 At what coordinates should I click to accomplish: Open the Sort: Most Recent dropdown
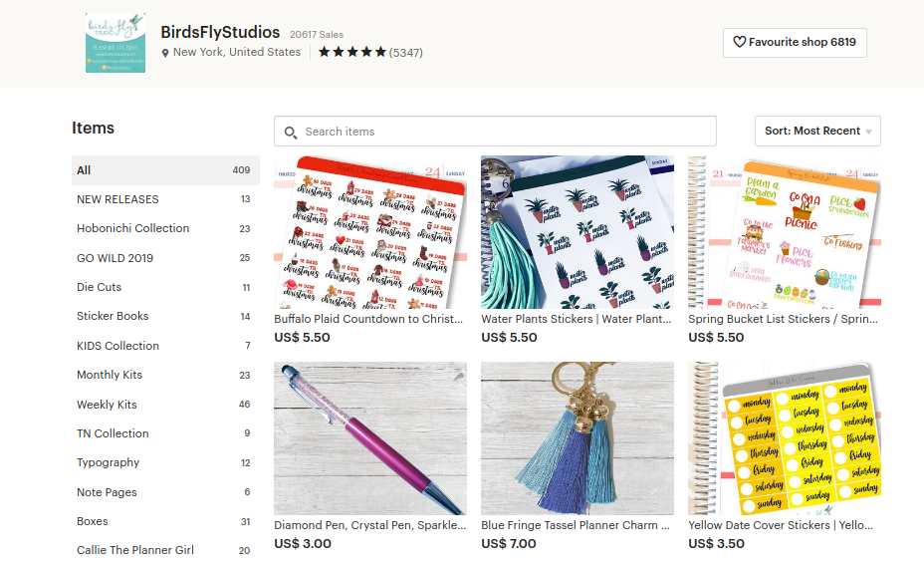click(817, 131)
